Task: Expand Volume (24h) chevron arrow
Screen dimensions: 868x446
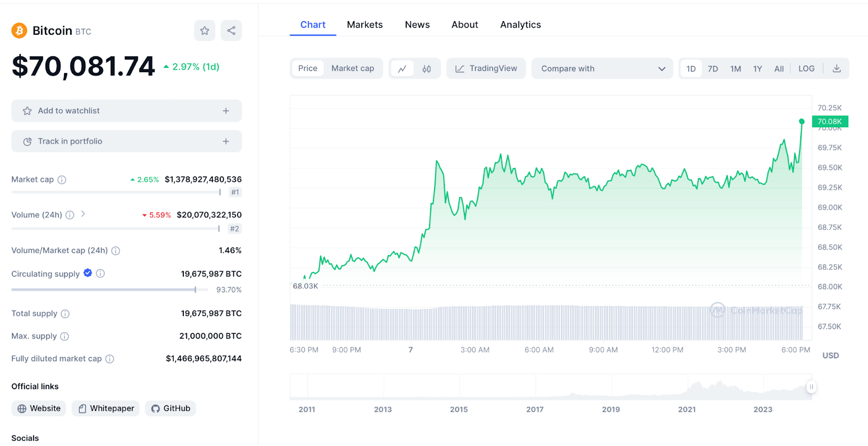Action: point(83,214)
